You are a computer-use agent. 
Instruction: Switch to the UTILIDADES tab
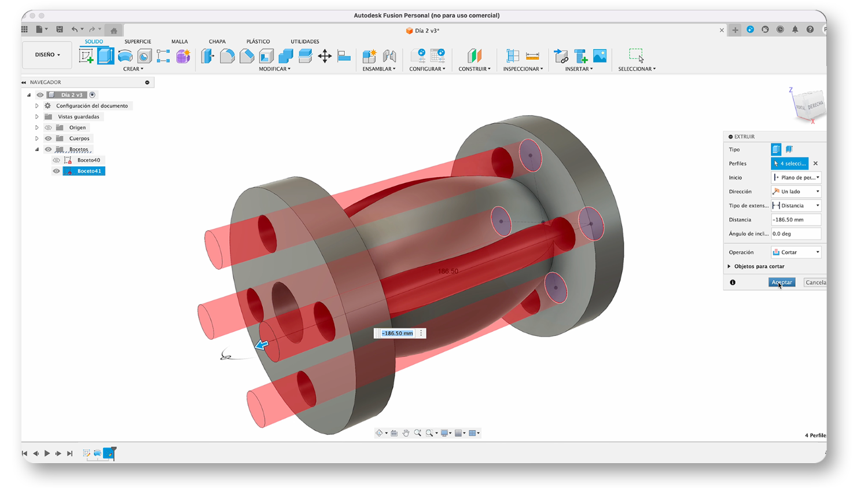[x=305, y=42]
